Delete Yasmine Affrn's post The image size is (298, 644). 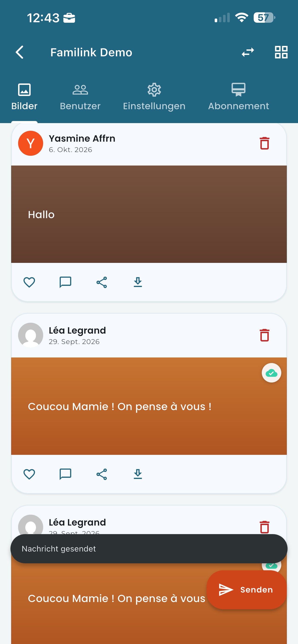click(264, 143)
